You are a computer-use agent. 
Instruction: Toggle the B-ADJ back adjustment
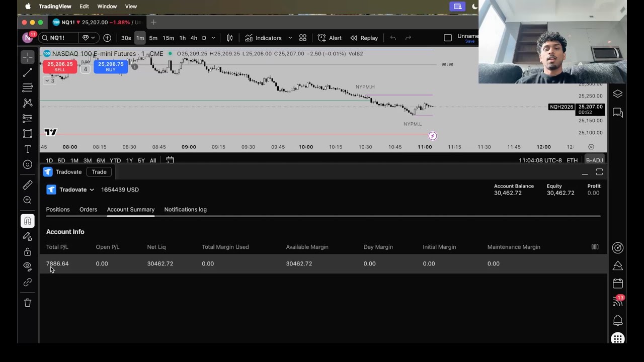point(594,160)
